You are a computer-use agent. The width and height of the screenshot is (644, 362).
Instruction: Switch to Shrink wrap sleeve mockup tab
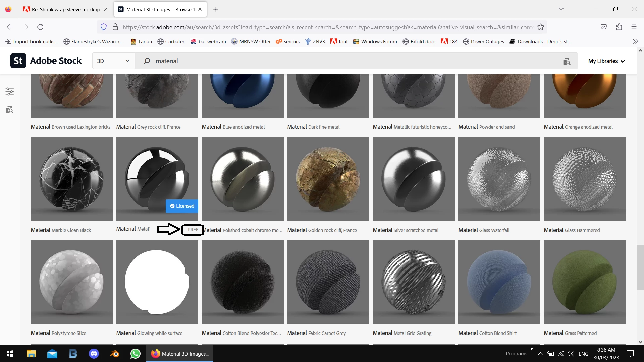tap(65, 9)
